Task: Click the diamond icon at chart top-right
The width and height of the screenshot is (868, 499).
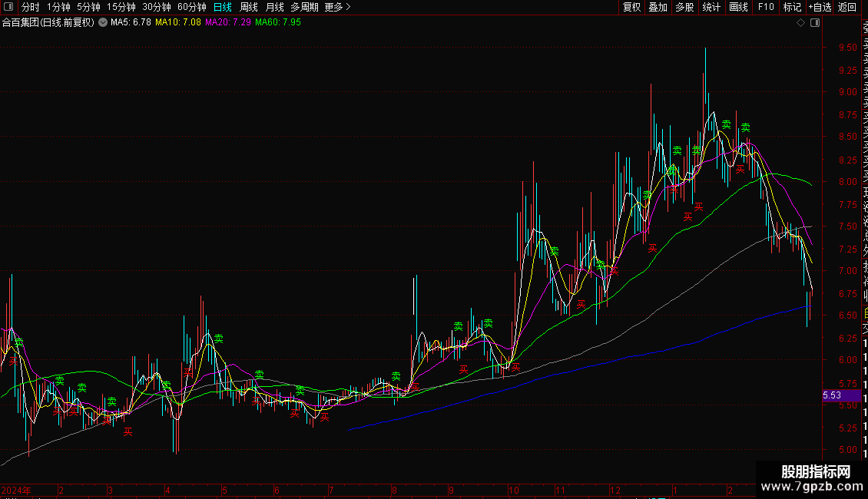Action: pos(800,23)
